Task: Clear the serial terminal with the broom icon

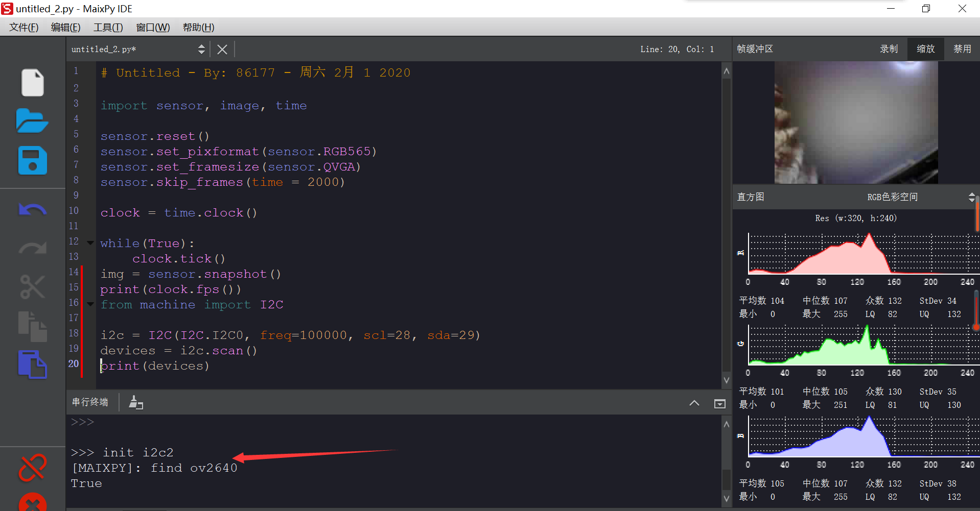Action: [x=135, y=402]
